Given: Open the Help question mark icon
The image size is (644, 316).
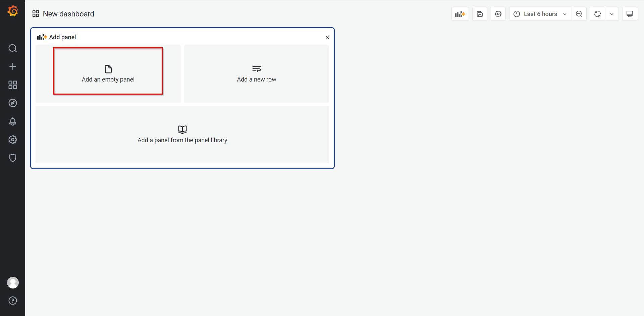Looking at the screenshot, I should (x=13, y=301).
